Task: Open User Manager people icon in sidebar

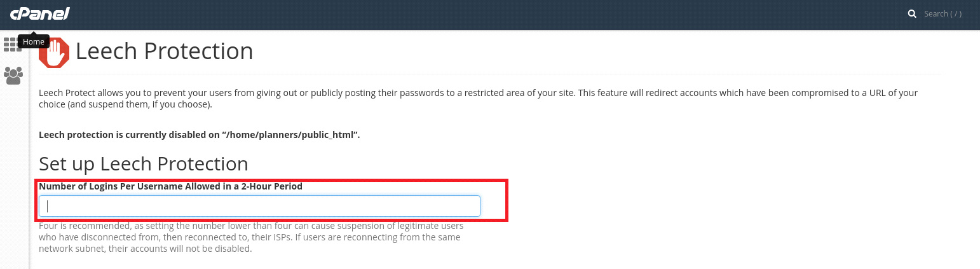Action: (13, 76)
